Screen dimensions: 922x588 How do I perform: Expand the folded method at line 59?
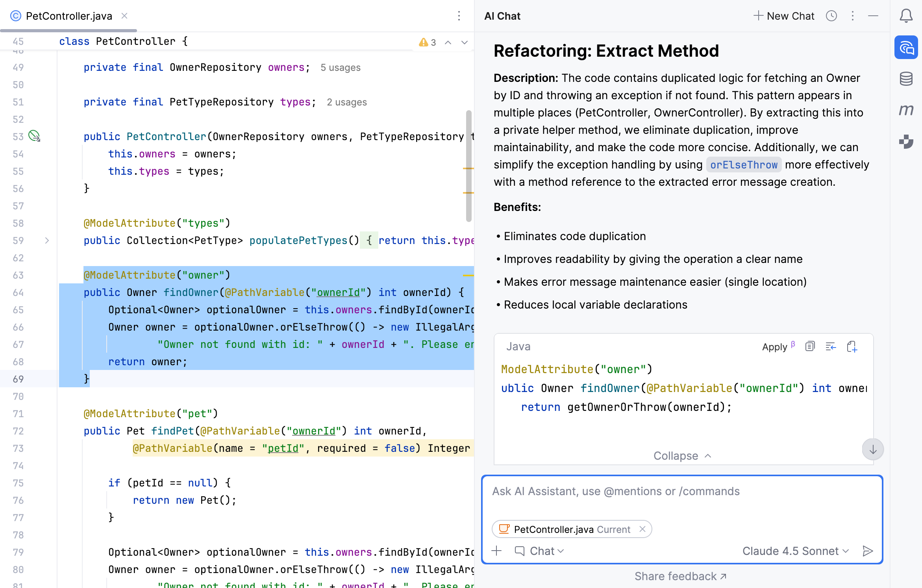47,240
